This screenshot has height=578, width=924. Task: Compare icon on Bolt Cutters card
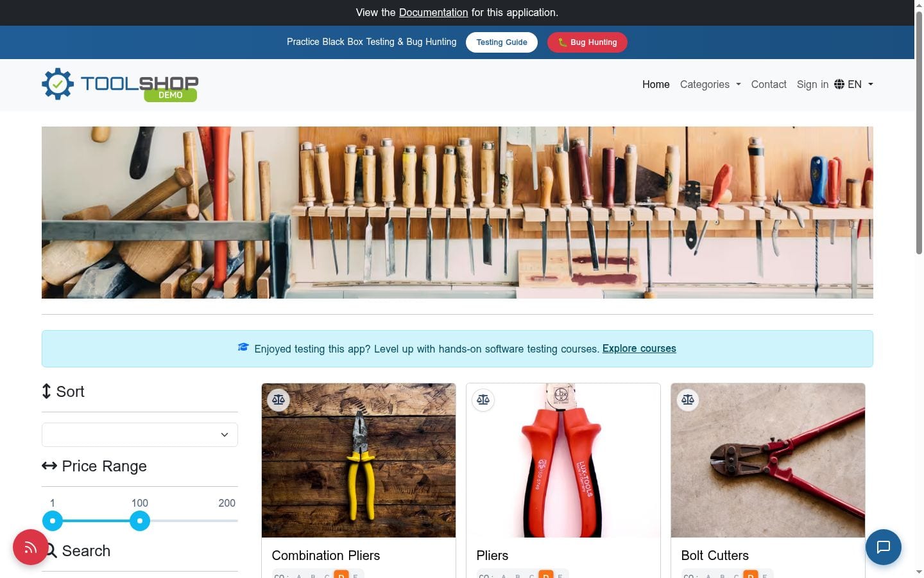(688, 399)
